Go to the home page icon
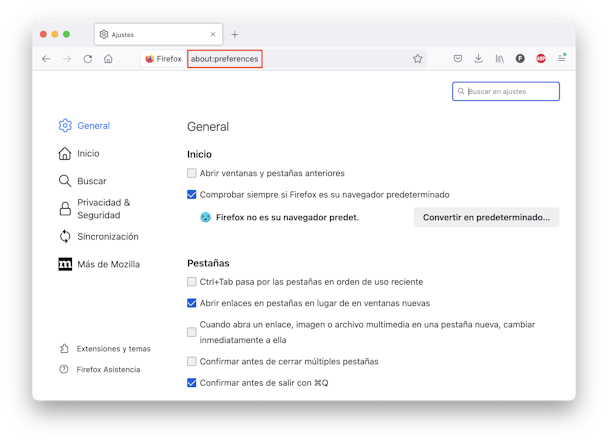The width and height of the screenshot is (608, 443). point(108,59)
